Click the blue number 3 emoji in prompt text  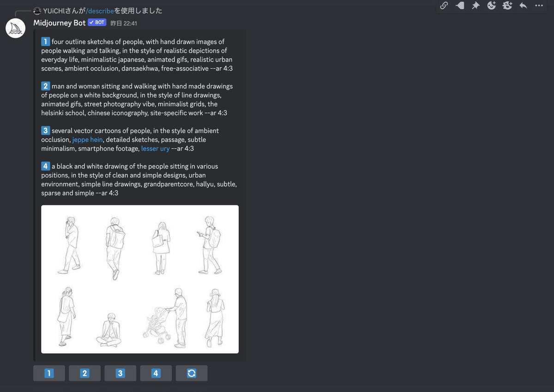click(x=45, y=131)
